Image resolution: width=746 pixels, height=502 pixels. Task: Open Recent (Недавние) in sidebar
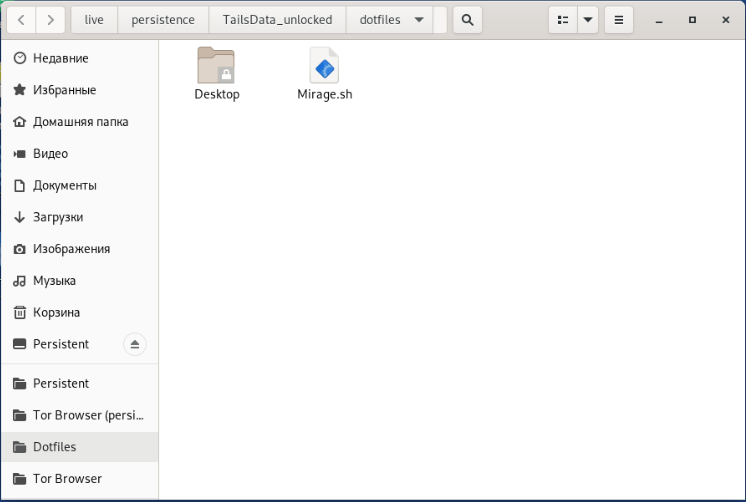60,58
